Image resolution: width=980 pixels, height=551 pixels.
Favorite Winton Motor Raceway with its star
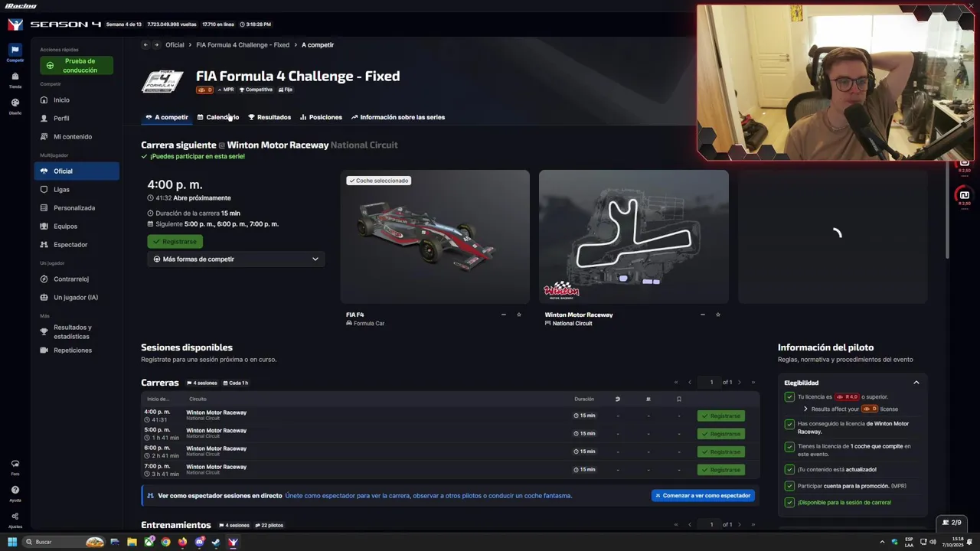tap(717, 315)
